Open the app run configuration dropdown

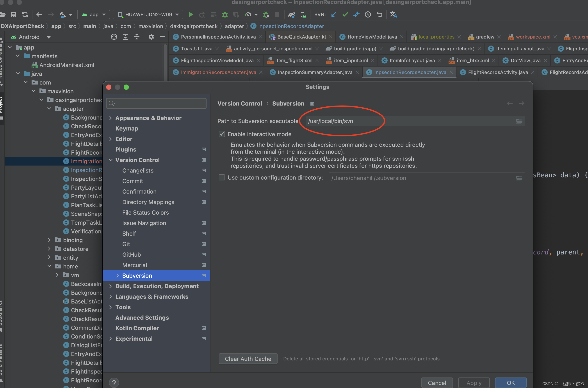[94, 15]
